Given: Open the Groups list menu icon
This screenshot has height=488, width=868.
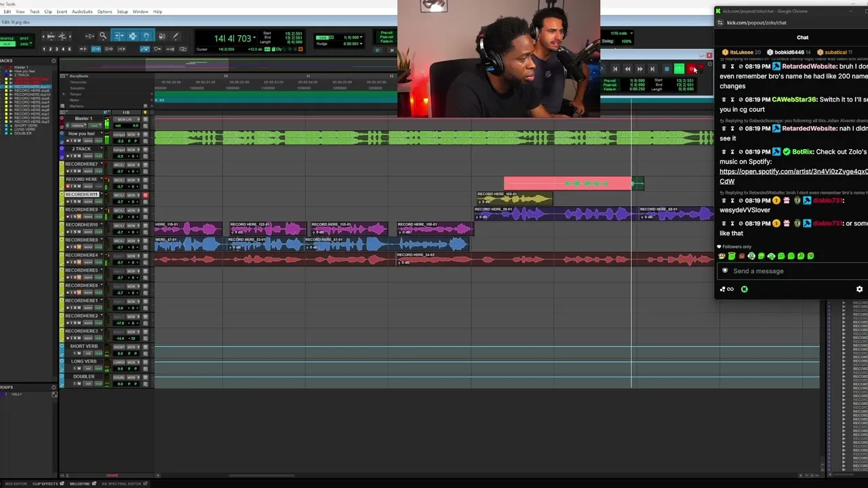Looking at the screenshot, I should 54,387.
